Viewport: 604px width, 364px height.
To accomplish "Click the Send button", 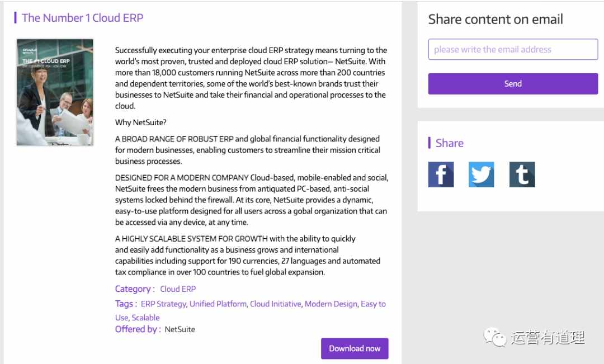I will (513, 83).
